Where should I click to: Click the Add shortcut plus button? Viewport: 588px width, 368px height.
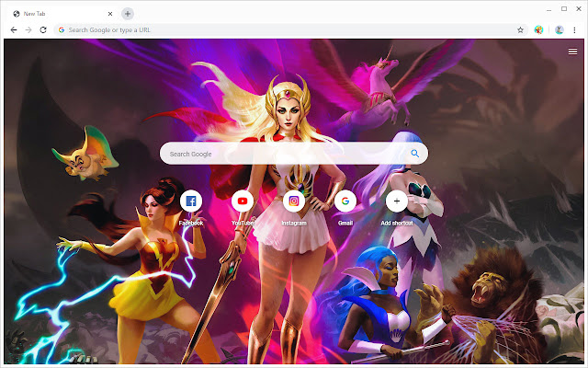(397, 201)
